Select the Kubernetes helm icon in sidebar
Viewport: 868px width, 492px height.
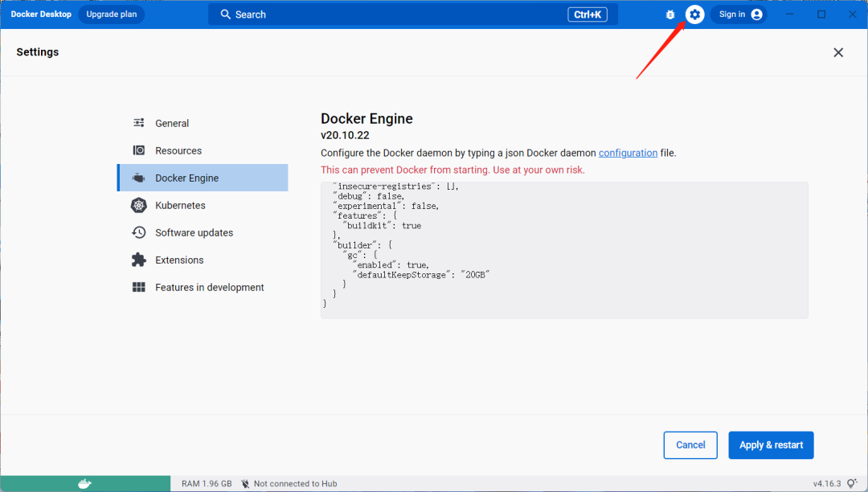[x=138, y=205]
